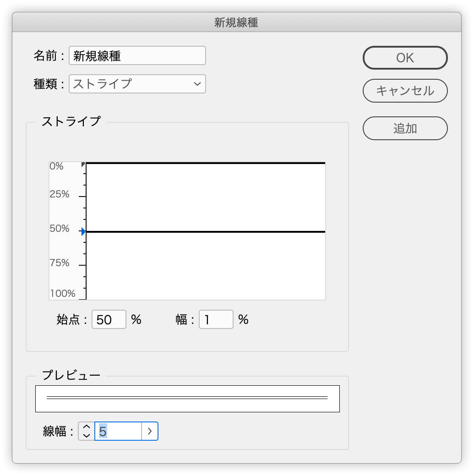This screenshot has height=476, width=474.
Task: Click the top stripe at 0%
Action: pos(206,163)
